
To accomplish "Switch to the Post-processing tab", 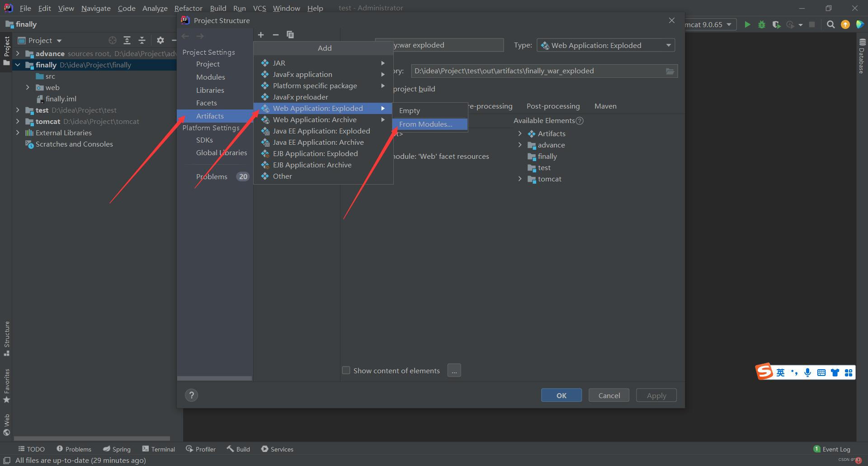I will click(553, 106).
